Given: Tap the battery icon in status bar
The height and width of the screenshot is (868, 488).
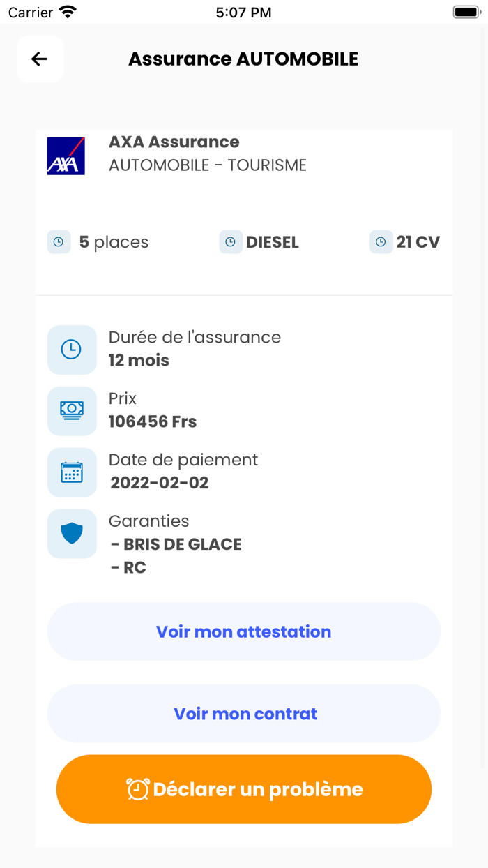Looking at the screenshot, I should click(x=466, y=12).
